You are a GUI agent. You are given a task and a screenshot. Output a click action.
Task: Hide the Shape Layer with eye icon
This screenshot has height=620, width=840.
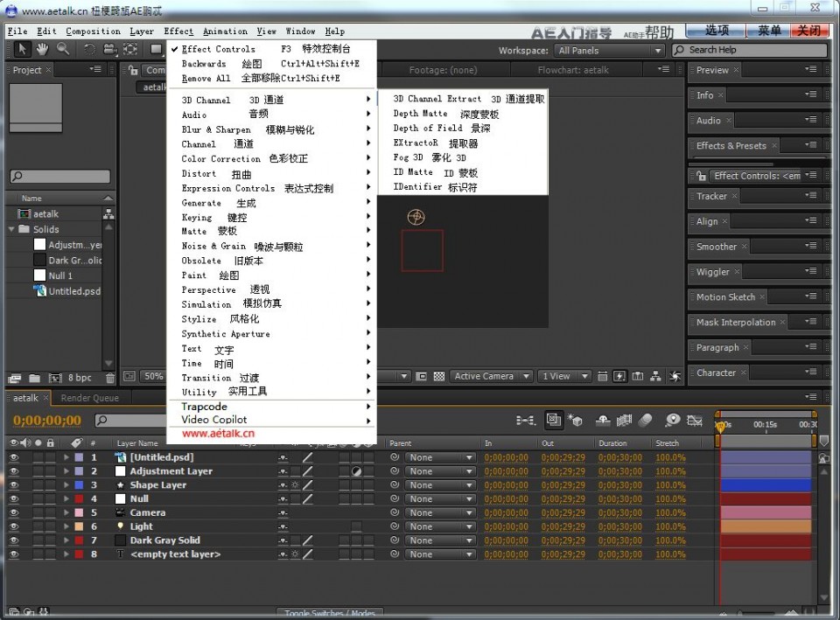pyautogui.click(x=13, y=485)
